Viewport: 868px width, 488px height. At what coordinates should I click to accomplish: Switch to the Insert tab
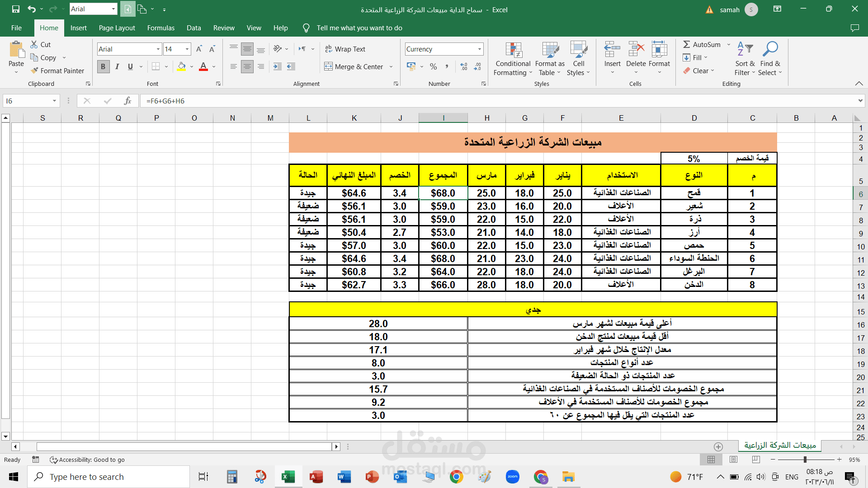pos(78,28)
